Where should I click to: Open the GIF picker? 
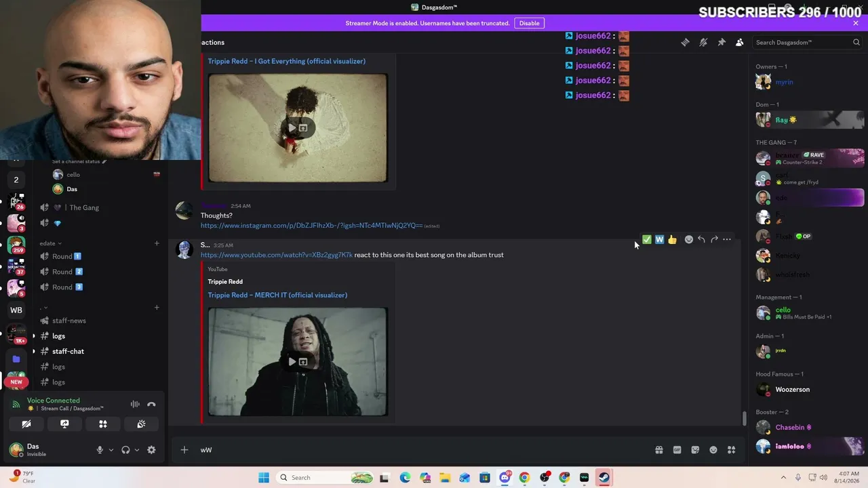point(677,449)
